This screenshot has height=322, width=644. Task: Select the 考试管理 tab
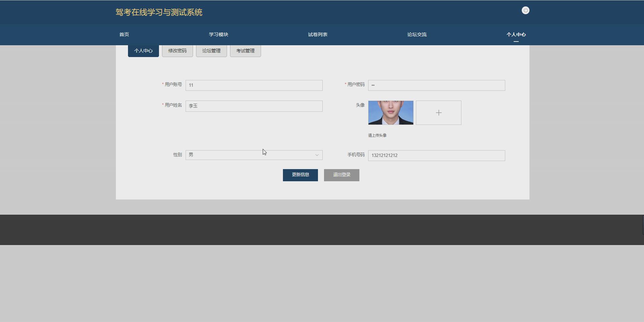point(245,51)
